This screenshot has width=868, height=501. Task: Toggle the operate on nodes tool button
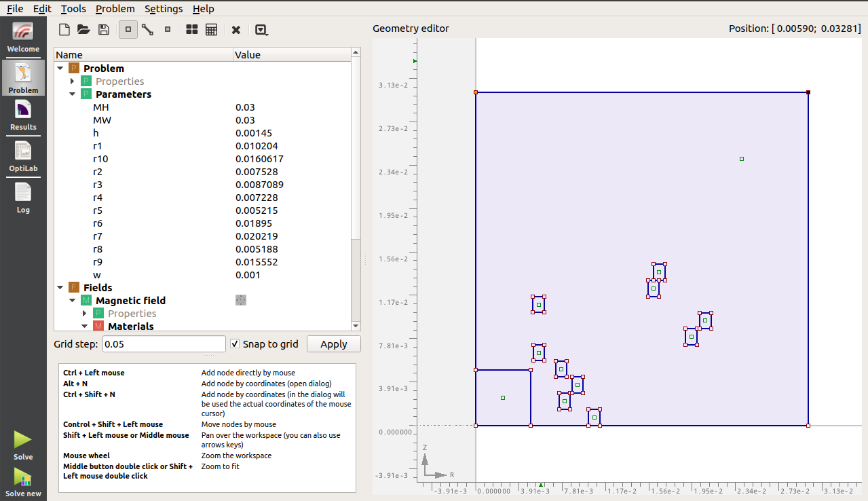point(128,29)
